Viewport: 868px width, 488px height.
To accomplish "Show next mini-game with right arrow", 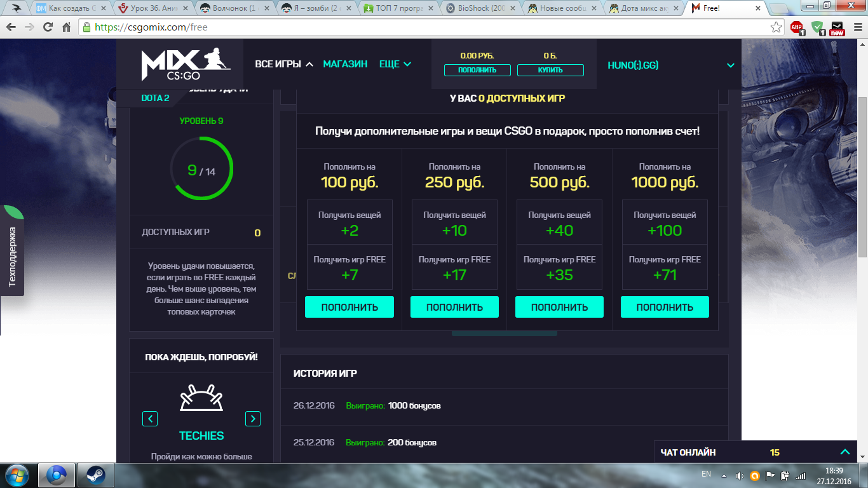I will click(x=253, y=419).
